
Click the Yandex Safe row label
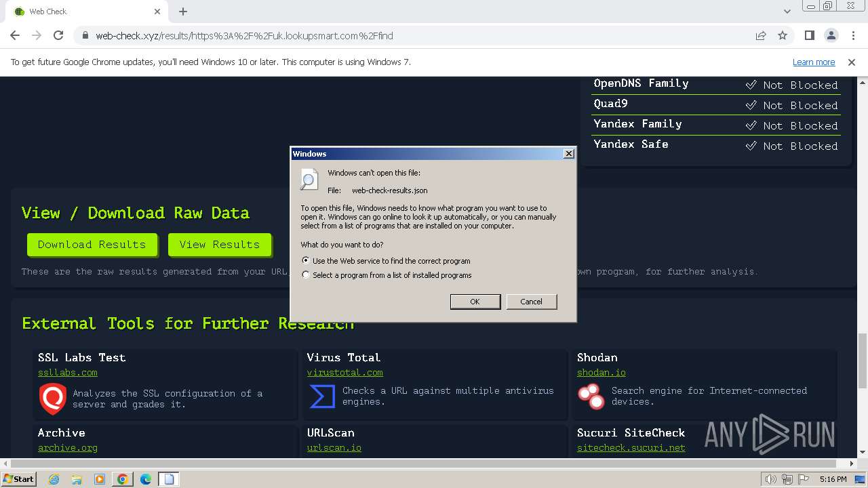pyautogui.click(x=631, y=144)
